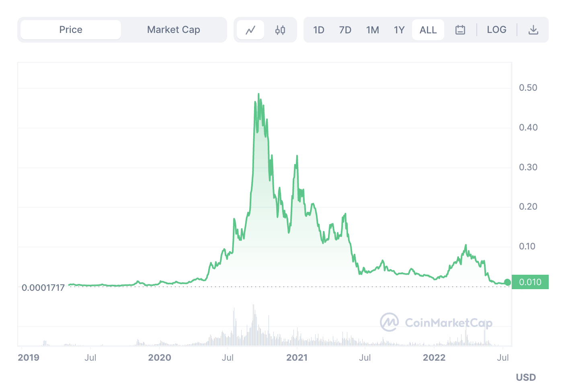Open the date range calendar icon

pos(460,29)
